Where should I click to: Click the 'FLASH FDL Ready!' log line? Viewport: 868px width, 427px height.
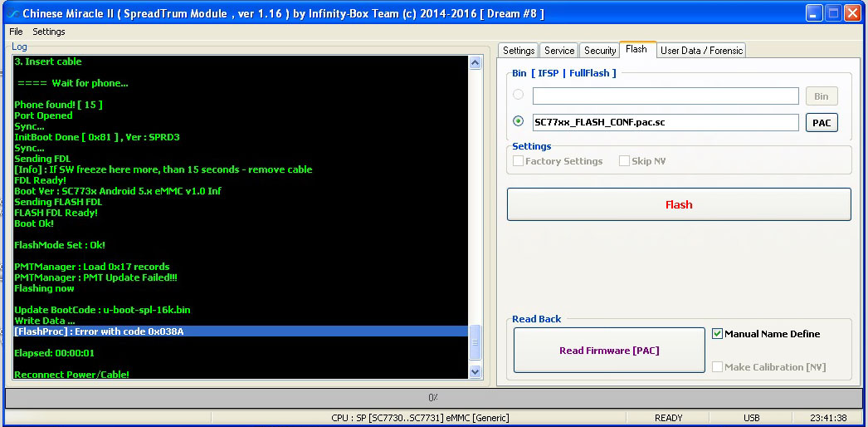56,213
